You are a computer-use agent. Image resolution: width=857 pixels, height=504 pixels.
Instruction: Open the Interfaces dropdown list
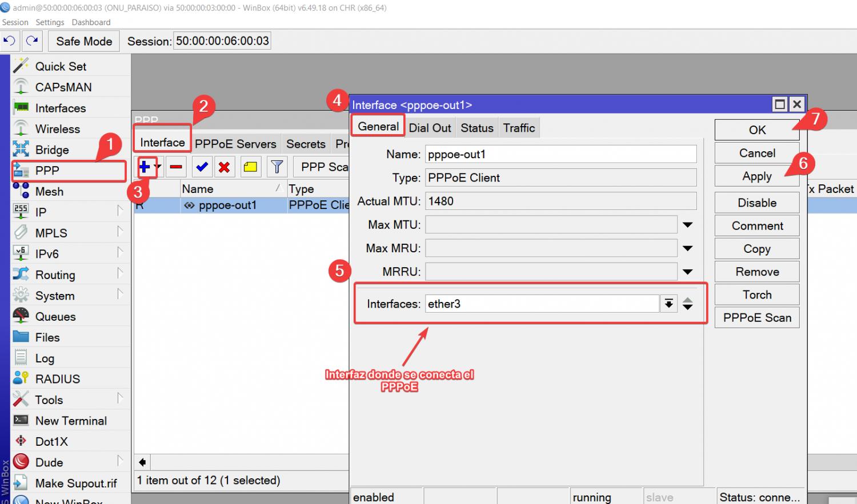point(668,304)
